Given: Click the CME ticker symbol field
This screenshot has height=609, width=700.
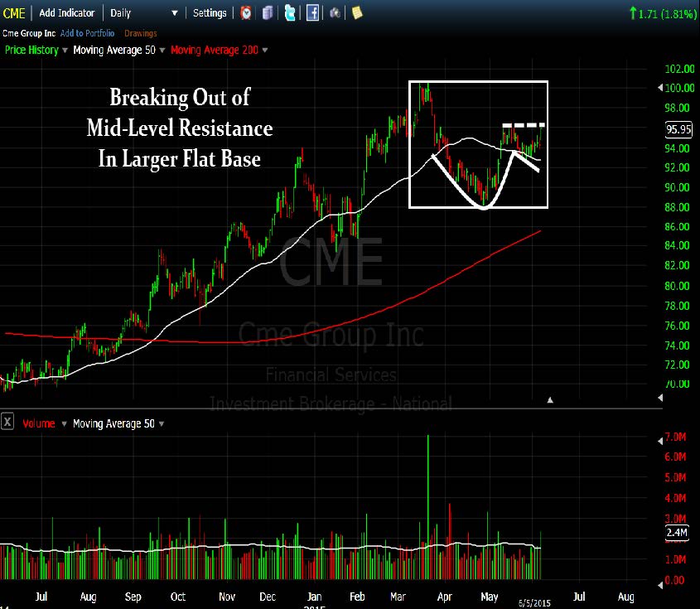Looking at the screenshot, I should [x=14, y=13].
